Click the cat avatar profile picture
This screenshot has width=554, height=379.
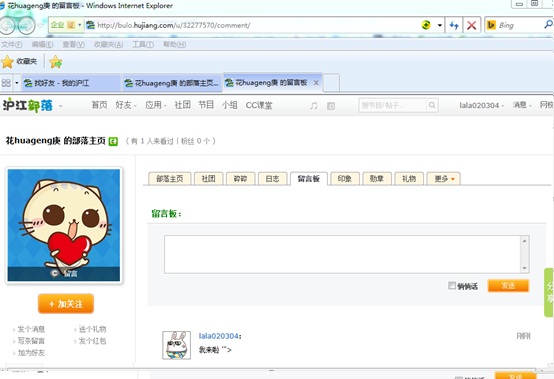(64, 225)
